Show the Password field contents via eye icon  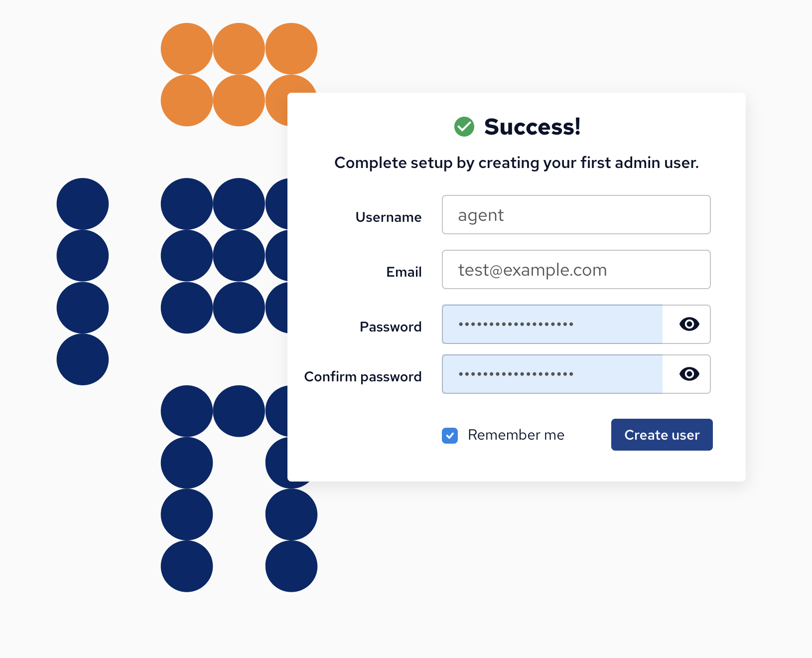click(x=689, y=324)
